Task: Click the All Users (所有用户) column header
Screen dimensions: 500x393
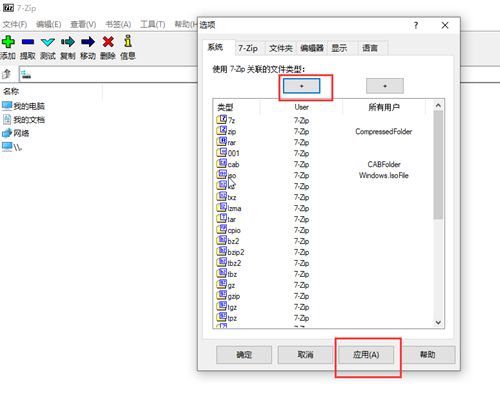Action: point(384,107)
